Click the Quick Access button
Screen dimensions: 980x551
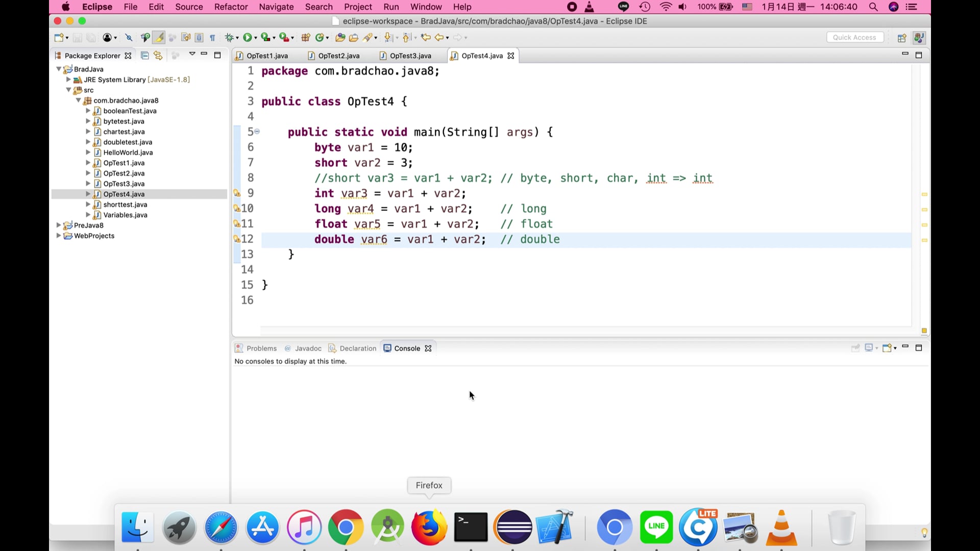tap(854, 37)
